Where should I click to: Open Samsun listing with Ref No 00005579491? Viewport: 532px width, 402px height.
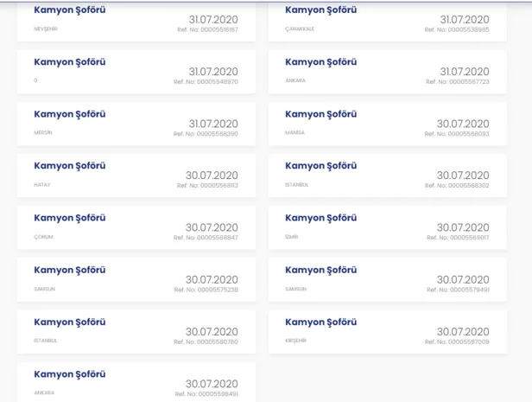click(320, 270)
